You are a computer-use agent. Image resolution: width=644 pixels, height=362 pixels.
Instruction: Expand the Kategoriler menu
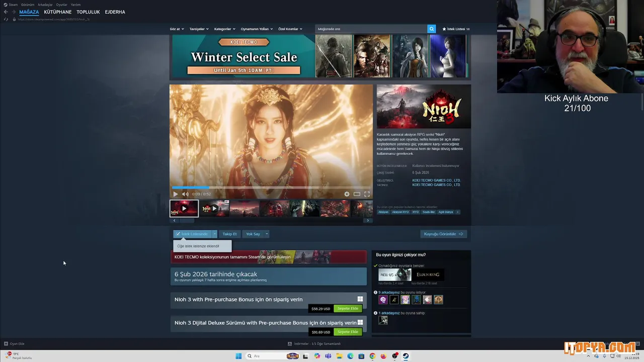click(224, 29)
